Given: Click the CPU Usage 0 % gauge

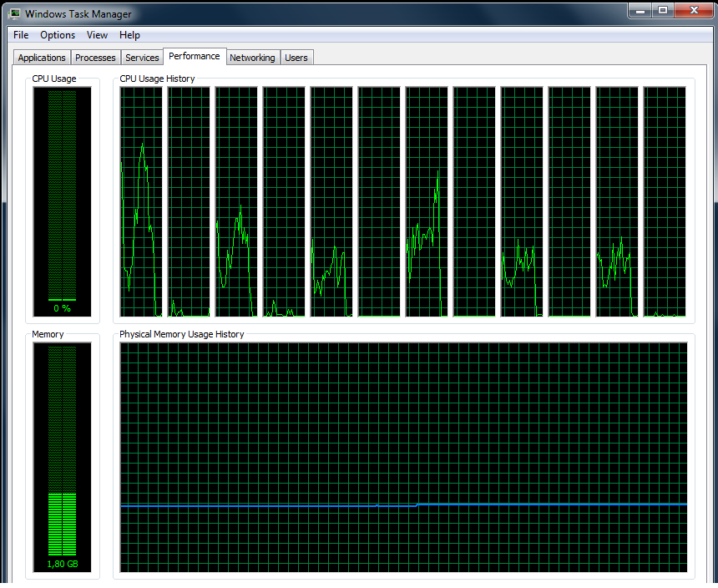Looking at the screenshot, I should click(63, 202).
